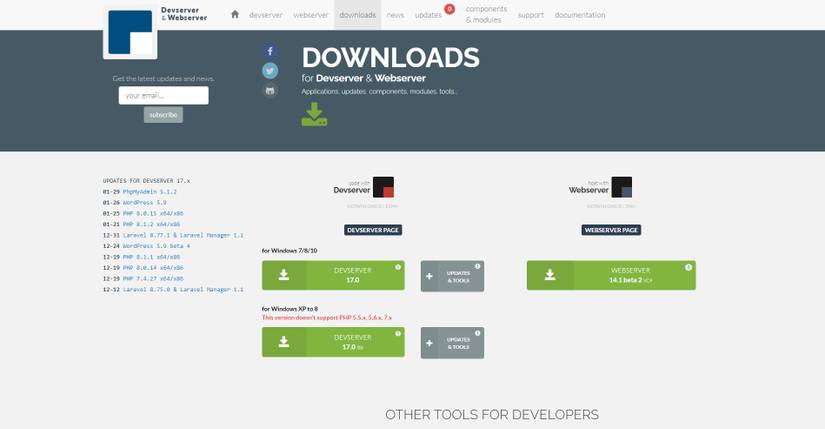Screen dimensions: 825x429
Task: Show info on the Windows XP Updates & Tools button
Action: (x=477, y=333)
